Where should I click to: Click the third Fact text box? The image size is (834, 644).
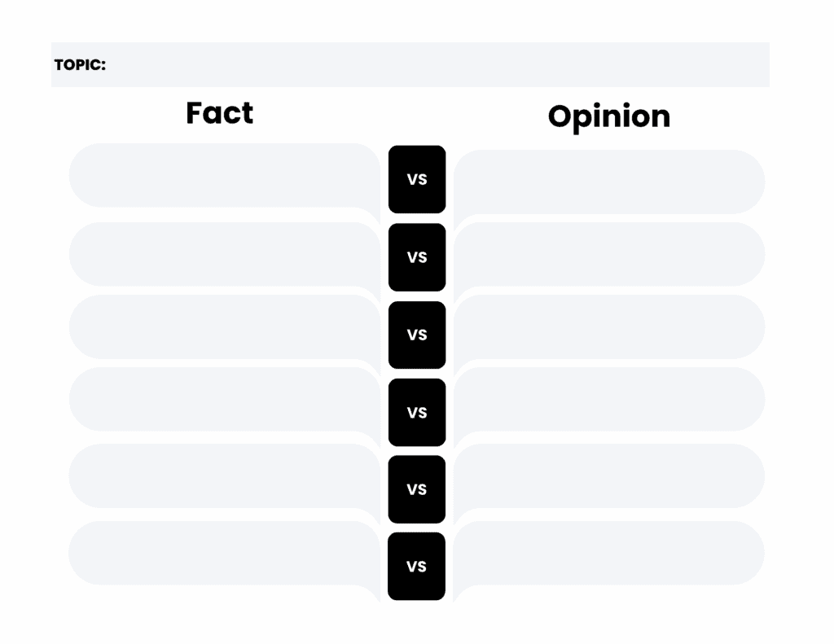click(x=224, y=327)
